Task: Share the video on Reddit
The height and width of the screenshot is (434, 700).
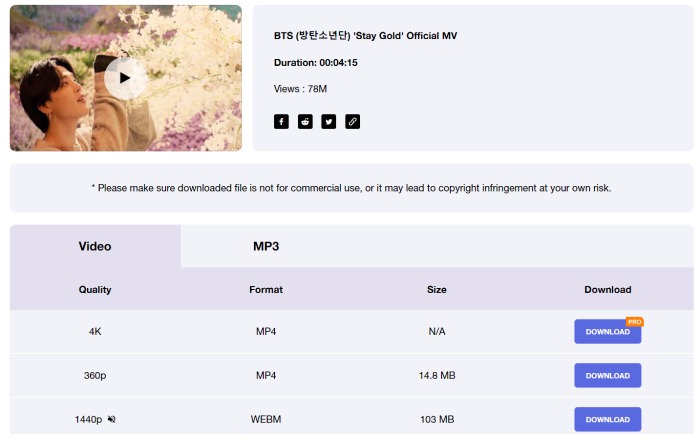Action: 305,121
